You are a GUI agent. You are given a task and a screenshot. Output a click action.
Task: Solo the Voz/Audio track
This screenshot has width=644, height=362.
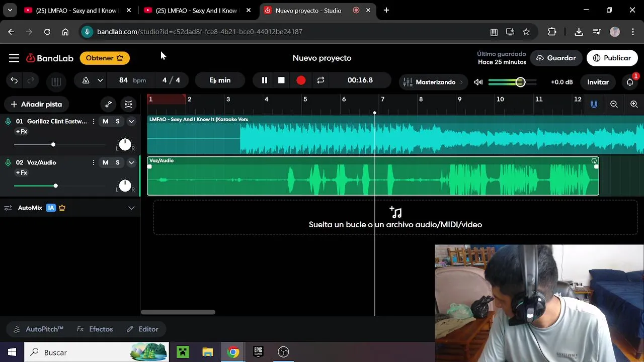pos(118,162)
